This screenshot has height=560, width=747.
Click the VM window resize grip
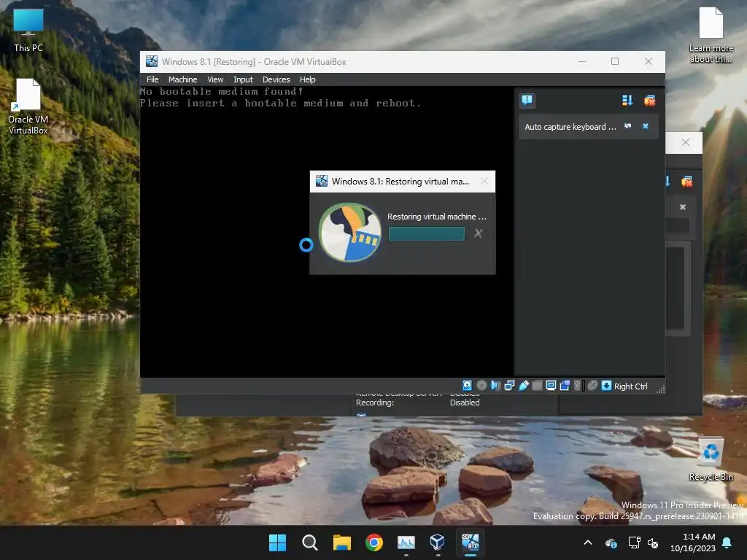pos(660,389)
